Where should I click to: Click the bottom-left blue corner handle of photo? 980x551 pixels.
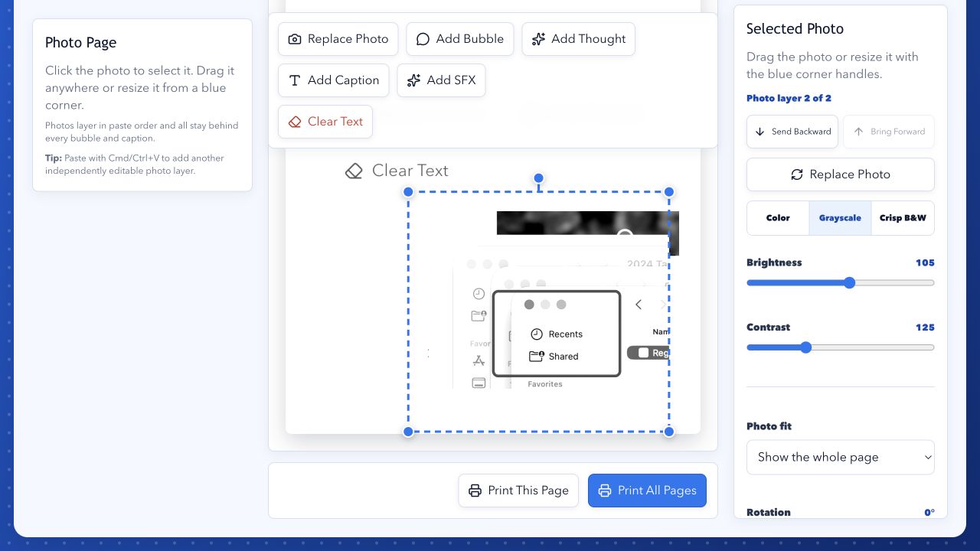pyautogui.click(x=408, y=432)
